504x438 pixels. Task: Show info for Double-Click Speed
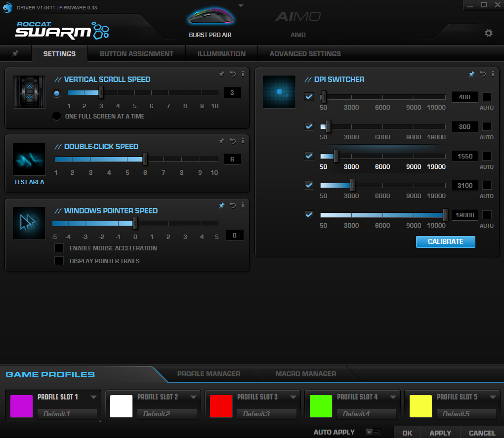[x=243, y=141]
